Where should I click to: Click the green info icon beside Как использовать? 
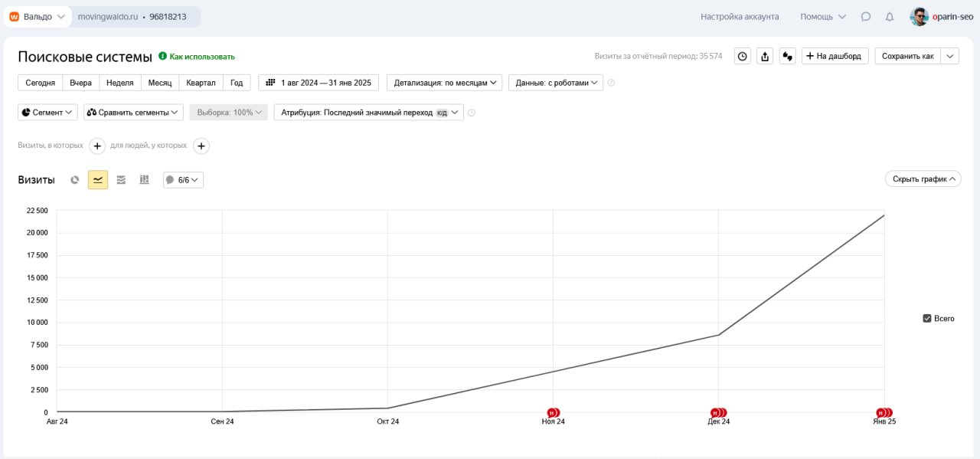point(162,56)
